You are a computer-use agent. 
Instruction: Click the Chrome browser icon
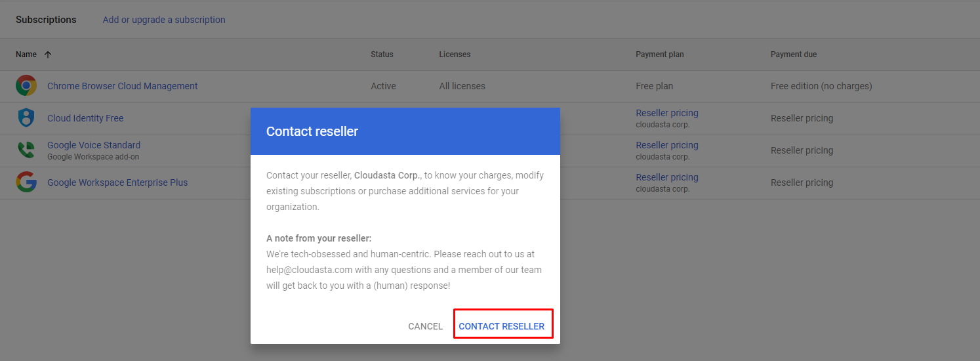tap(26, 86)
